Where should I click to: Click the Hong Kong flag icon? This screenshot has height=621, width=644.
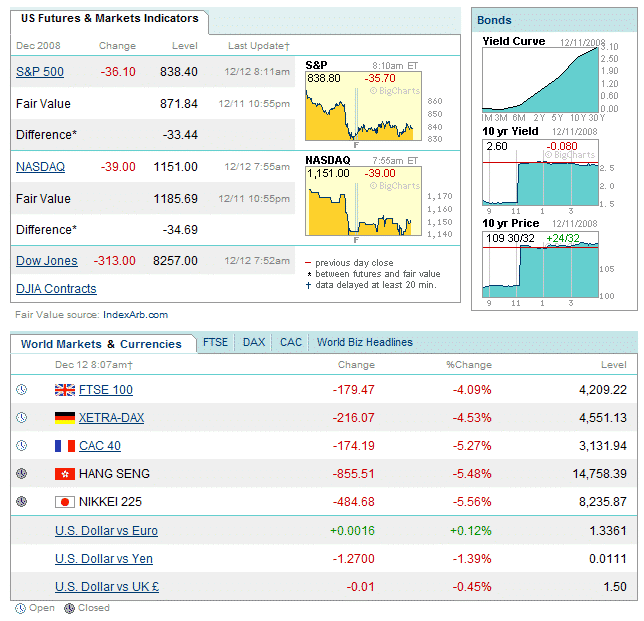pyautogui.click(x=66, y=474)
